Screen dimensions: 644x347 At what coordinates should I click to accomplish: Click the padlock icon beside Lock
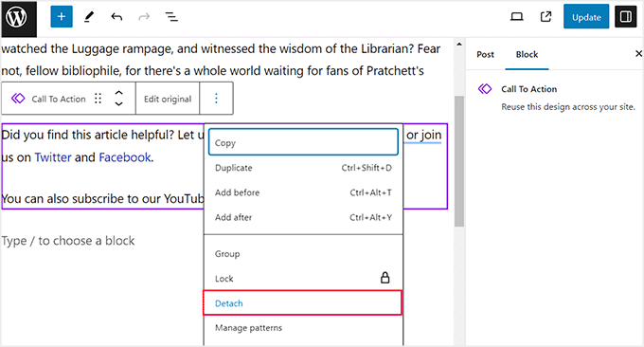(x=385, y=278)
